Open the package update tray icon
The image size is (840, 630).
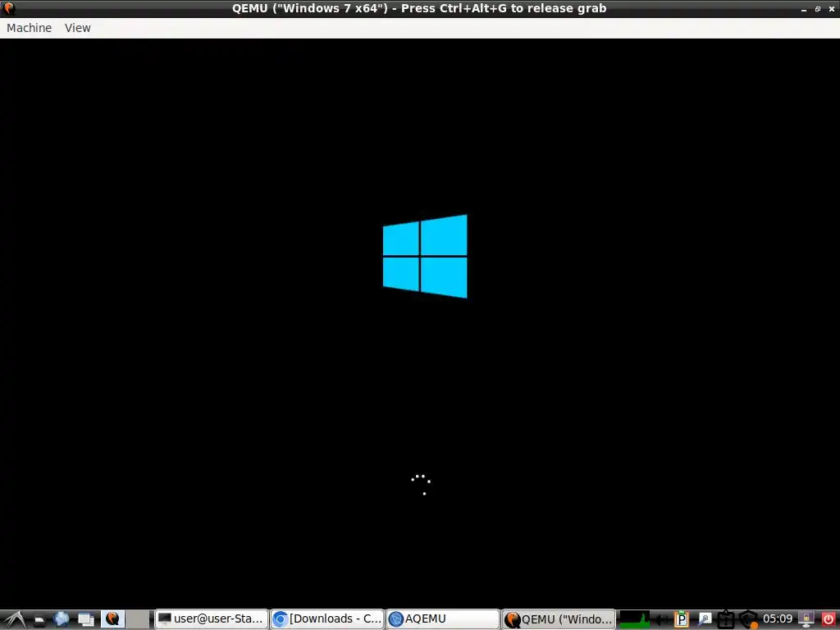tap(726, 620)
